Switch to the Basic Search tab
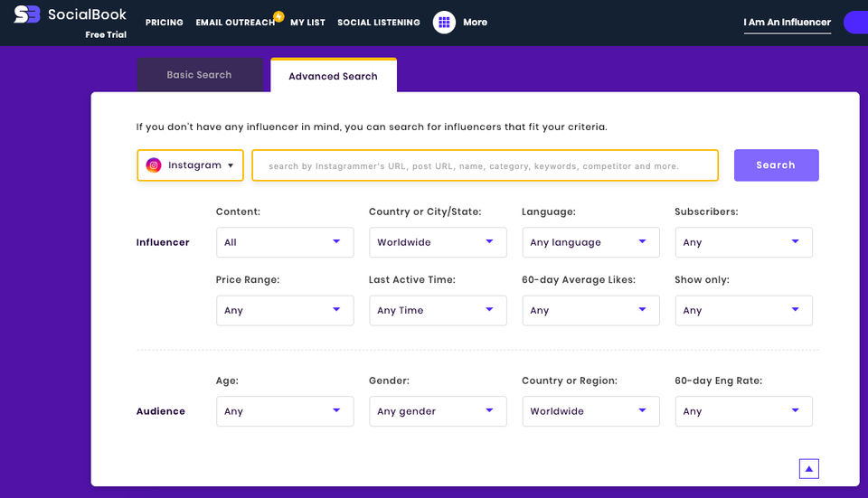The image size is (868, 498). pyautogui.click(x=199, y=75)
